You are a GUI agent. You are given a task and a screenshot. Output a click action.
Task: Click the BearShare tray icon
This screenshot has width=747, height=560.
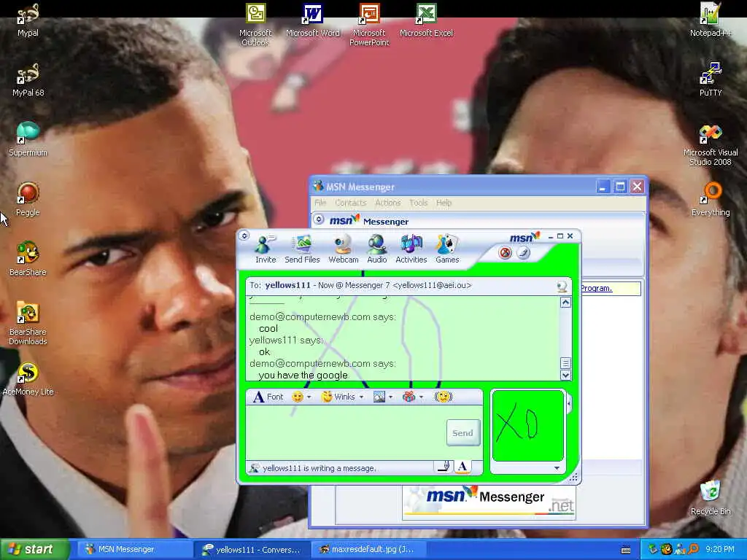click(x=667, y=549)
